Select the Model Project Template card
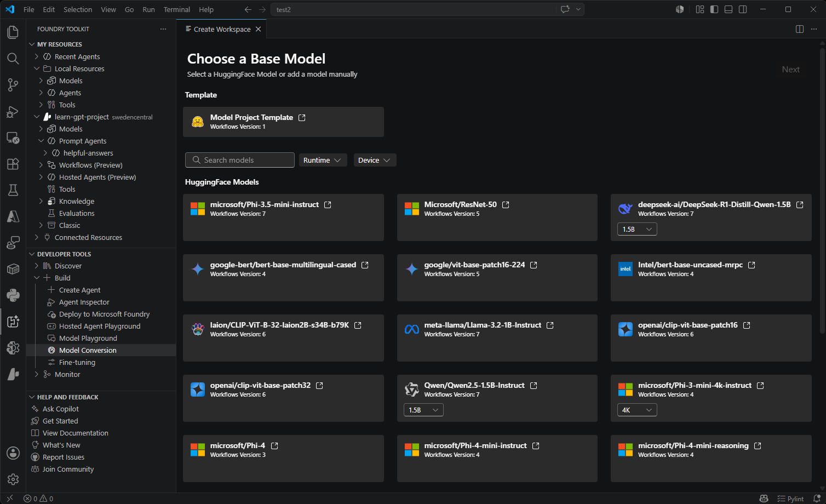Image resolution: width=826 pixels, height=504 pixels. (283, 122)
